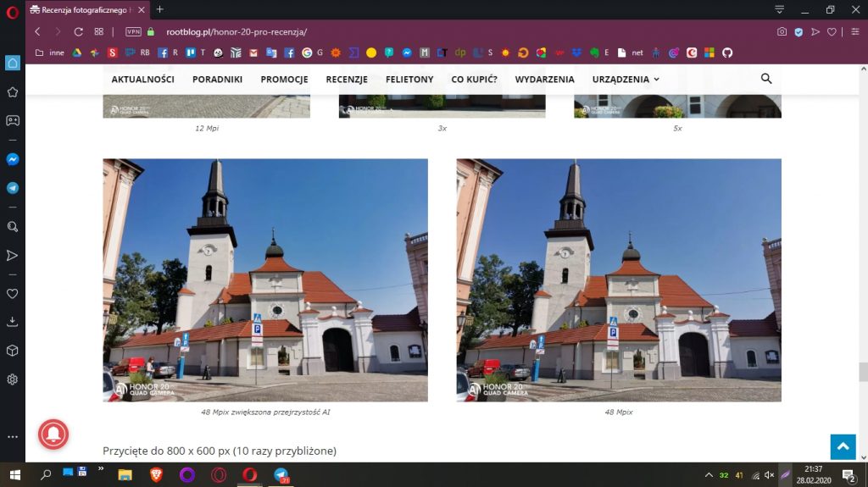Open the Speed Dial grid button
Screen dimensions: 868x487
tap(98, 31)
